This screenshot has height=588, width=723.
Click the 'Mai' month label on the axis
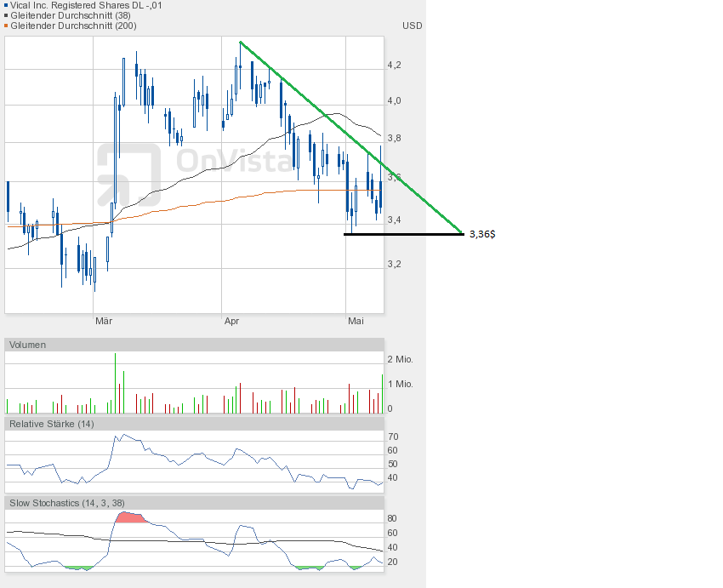356,321
